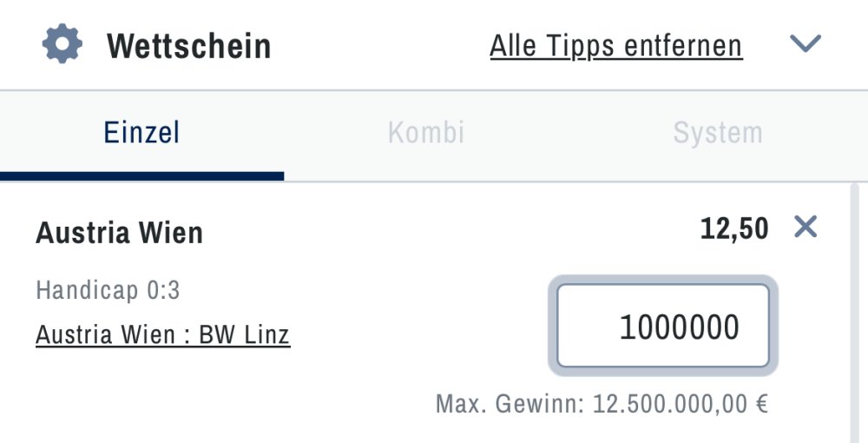Click the vertical scrollbar on the right edge
The image size is (868, 443).
854,313
